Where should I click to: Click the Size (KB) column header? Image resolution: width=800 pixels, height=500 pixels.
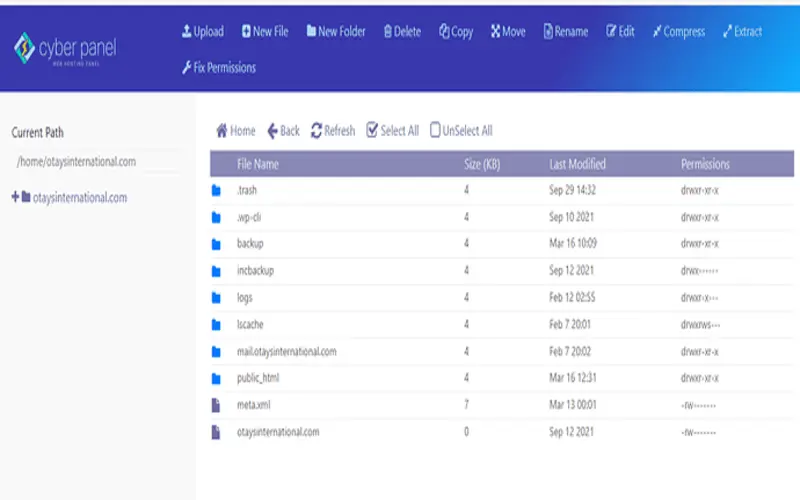coord(482,164)
